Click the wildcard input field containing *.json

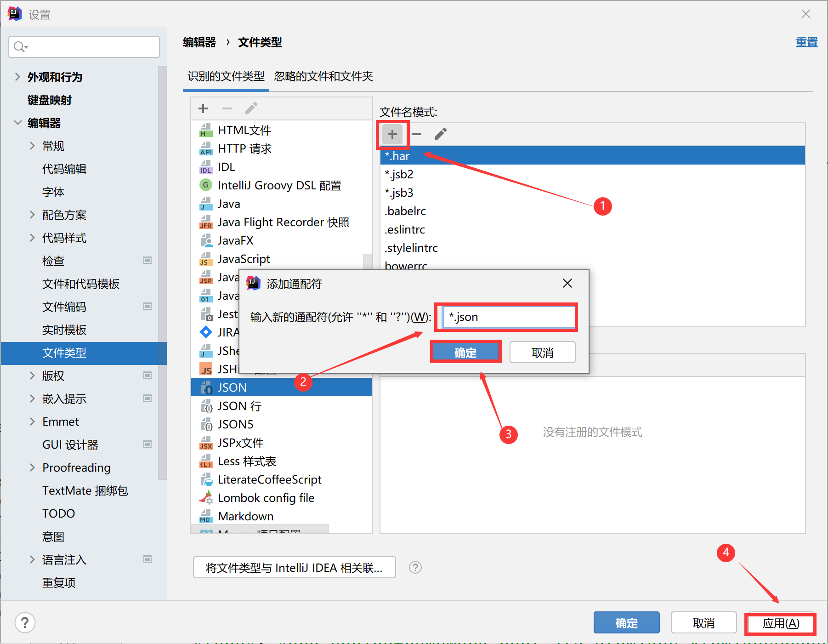pos(509,317)
